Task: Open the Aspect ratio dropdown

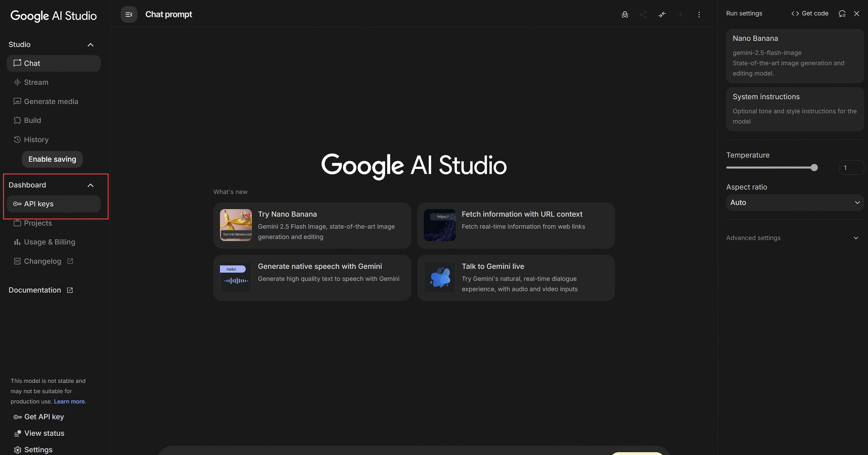Action: [x=795, y=203]
